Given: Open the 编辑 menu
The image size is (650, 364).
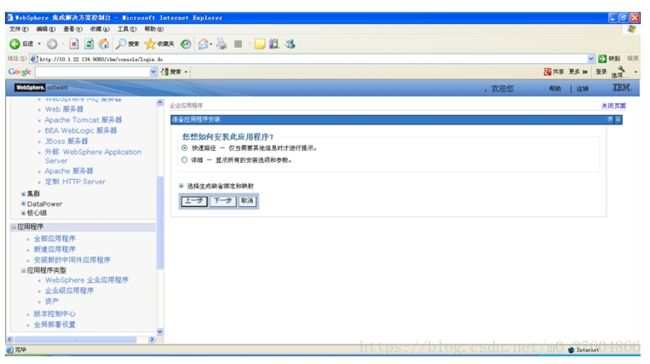Looking at the screenshot, I should (x=46, y=29).
